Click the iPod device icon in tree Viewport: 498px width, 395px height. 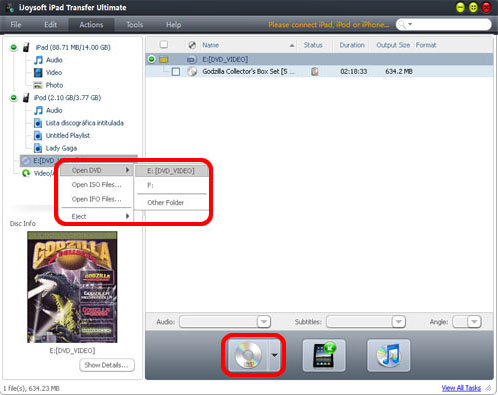(x=26, y=98)
